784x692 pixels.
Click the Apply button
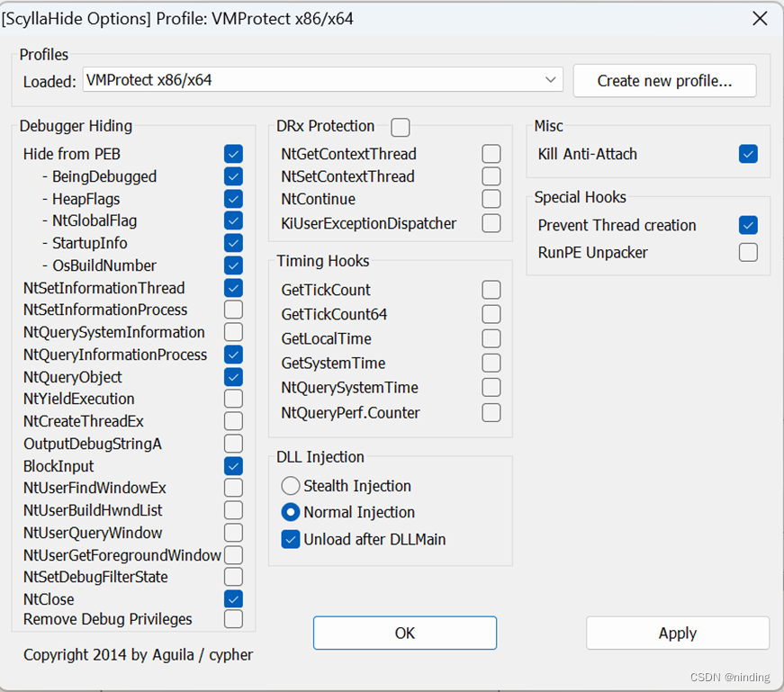point(678,633)
